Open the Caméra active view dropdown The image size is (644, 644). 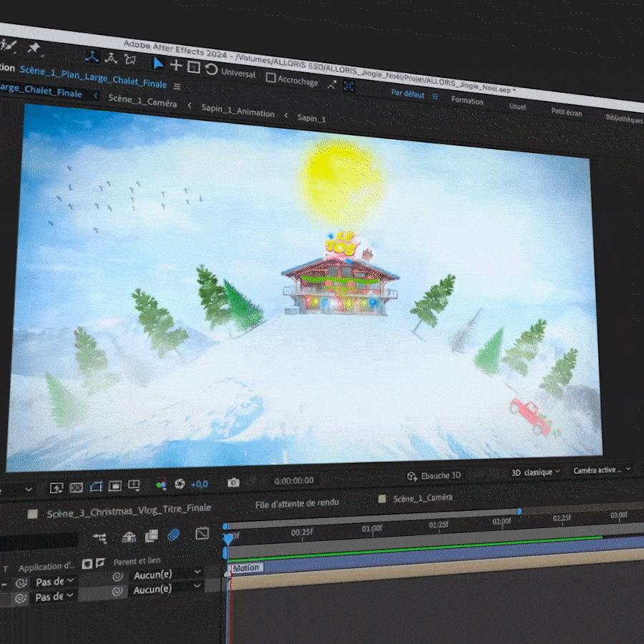(602, 470)
